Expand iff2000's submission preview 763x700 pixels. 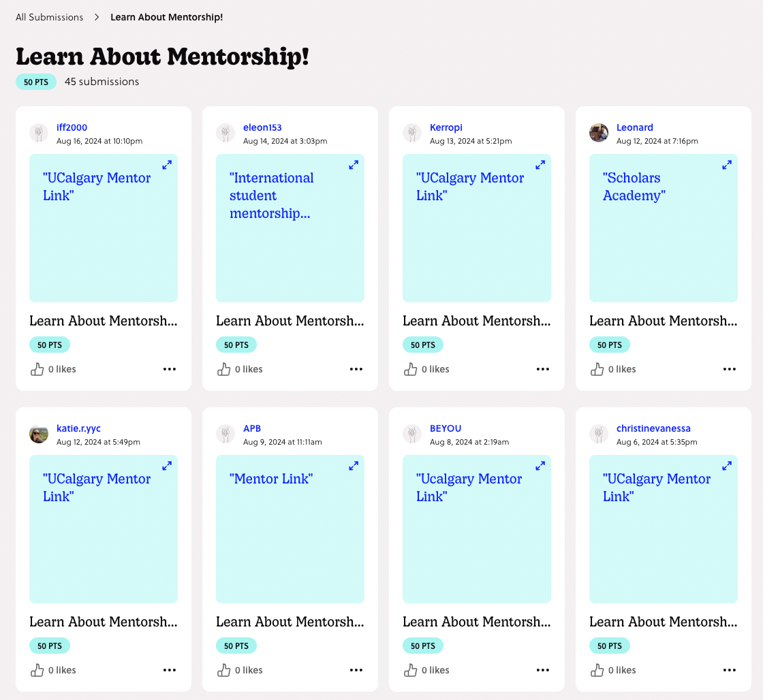tap(167, 165)
